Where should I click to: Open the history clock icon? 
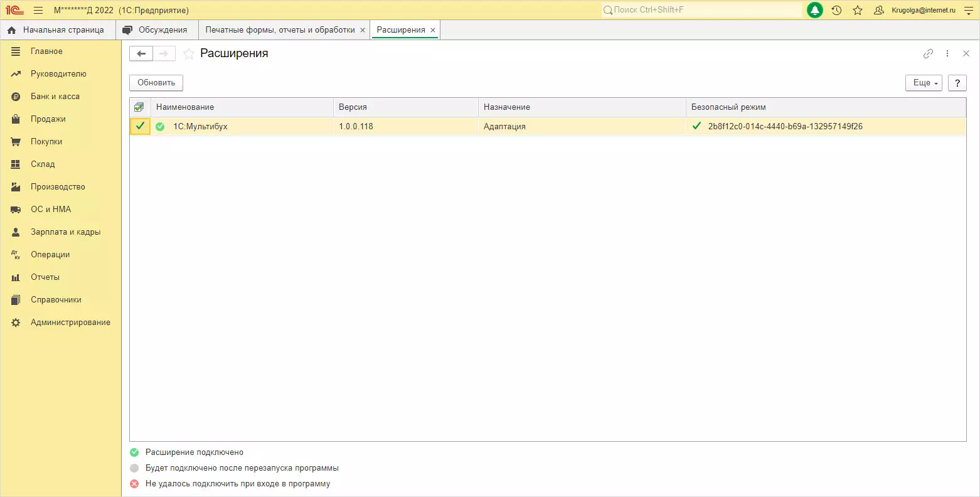pos(836,10)
